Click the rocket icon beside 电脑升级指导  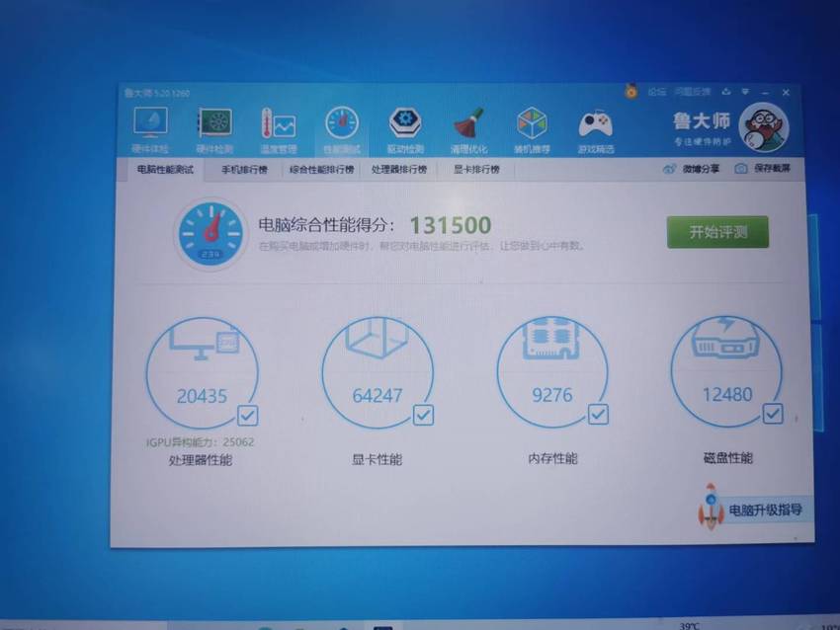pyautogui.click(x=711, y=506)
